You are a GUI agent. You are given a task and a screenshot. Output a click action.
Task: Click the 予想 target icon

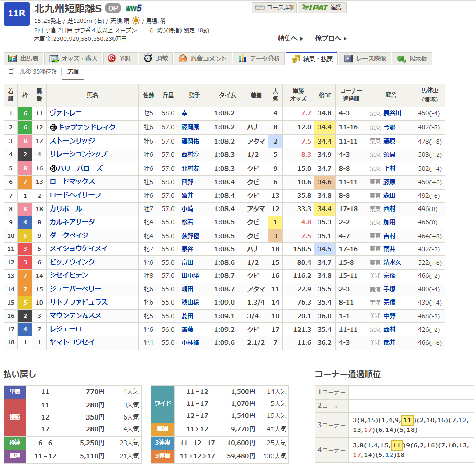click(x=111, y=59)
